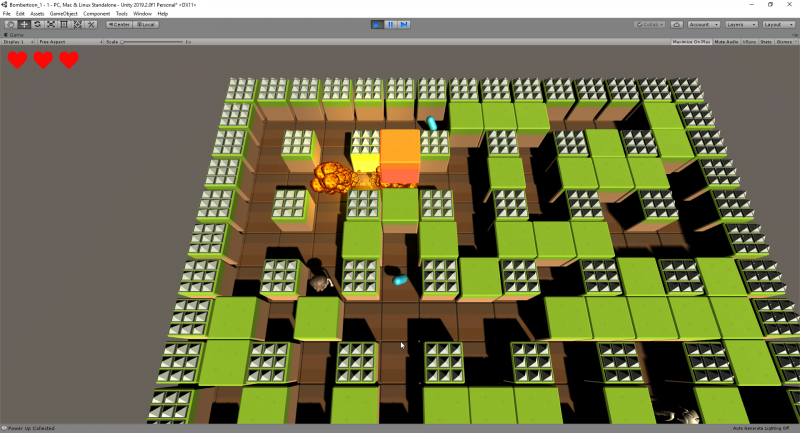The height and width of the screenshot is (433, 800).
Task: Open the Help menu
Action: pos(163,14)
